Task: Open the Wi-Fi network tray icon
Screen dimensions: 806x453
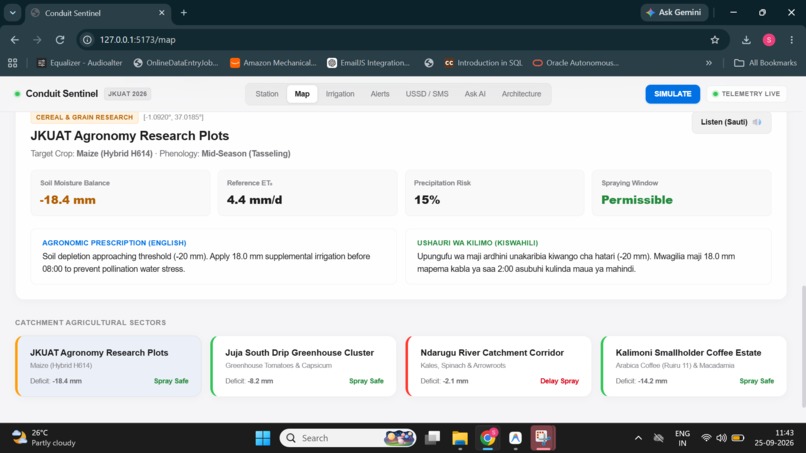Action: 706,438
